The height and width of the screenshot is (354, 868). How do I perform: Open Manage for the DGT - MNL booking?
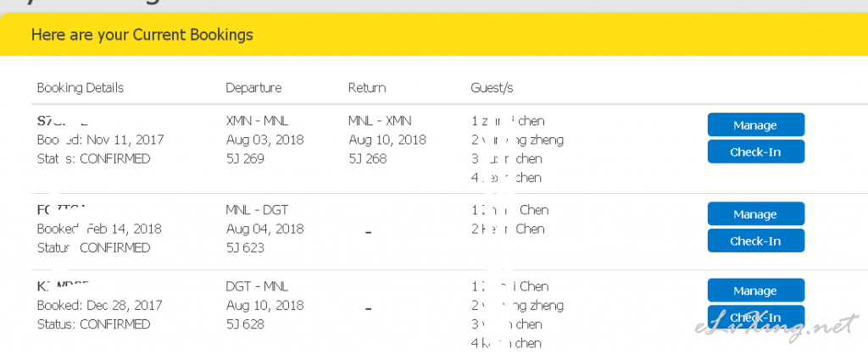(755, 290)
